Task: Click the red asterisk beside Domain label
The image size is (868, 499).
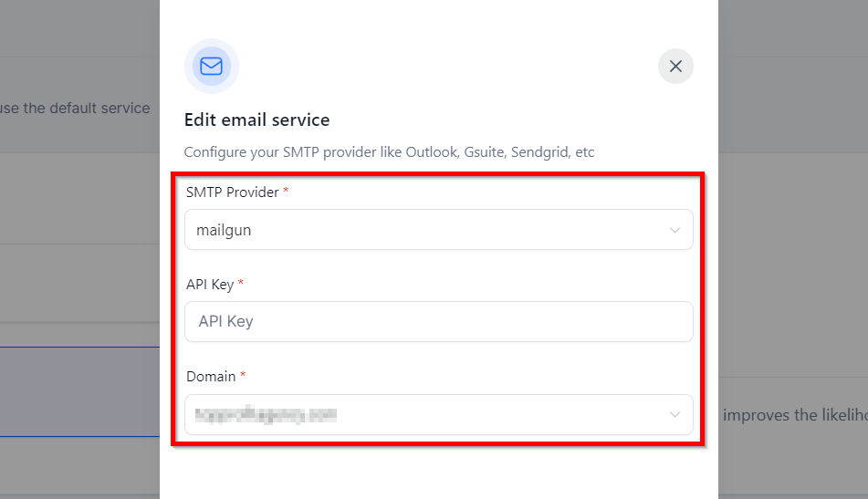Action: click(243, 375)
